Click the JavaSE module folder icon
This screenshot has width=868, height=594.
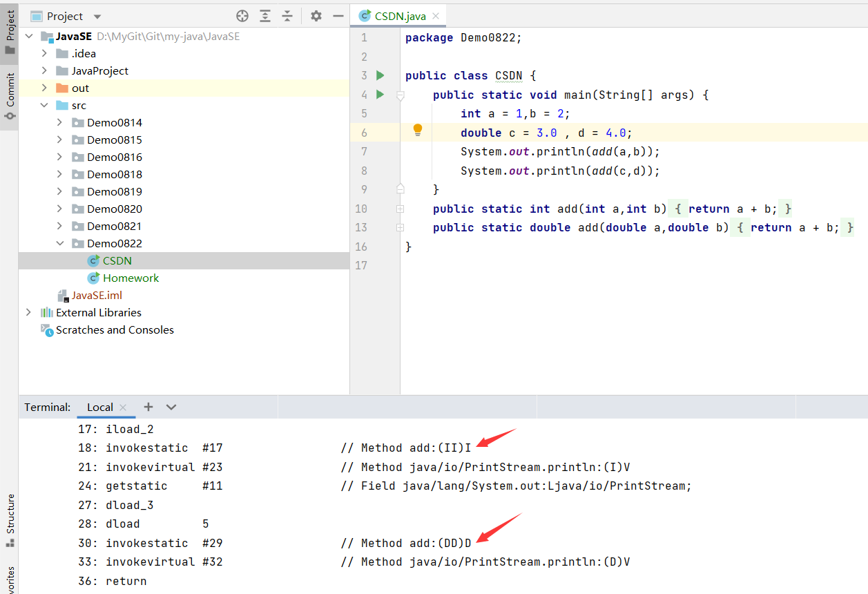click(x=47, y=37)
